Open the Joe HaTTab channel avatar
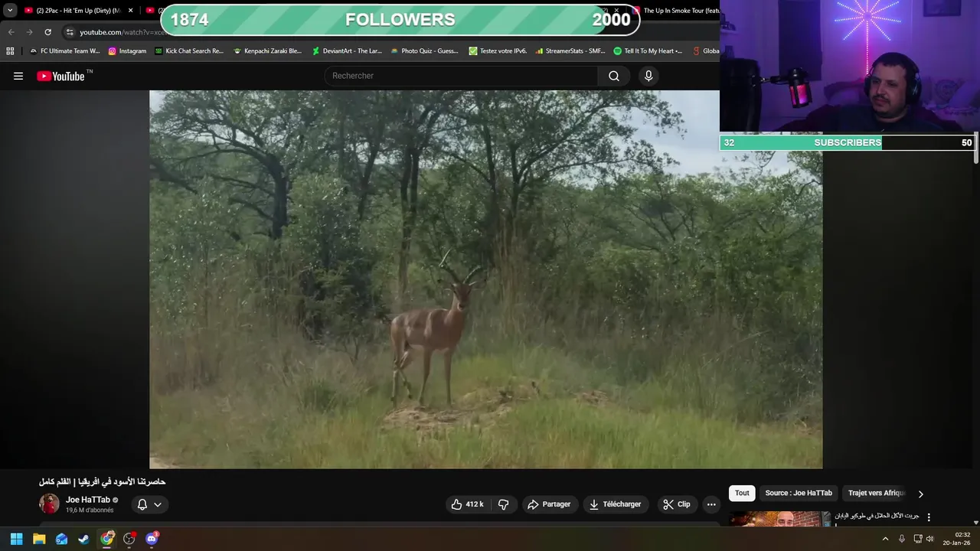980x551 pixels. [x=49, y=504]
